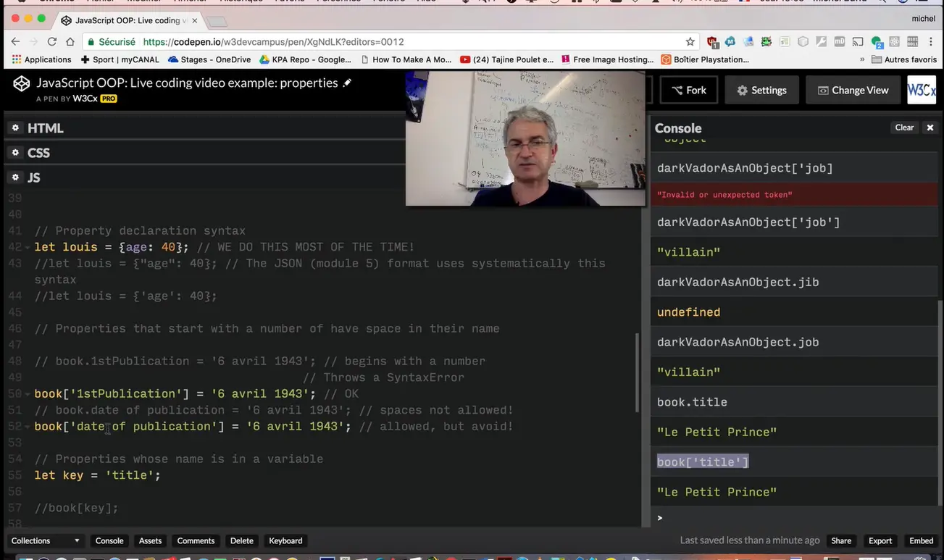Screen dimensions: 944x560
Task: Open a new browser tab
Action: click(217, 21)
